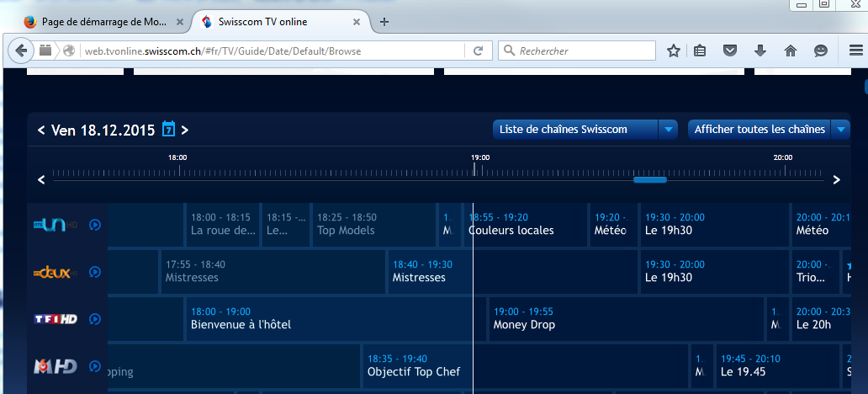Focus the Rechercher search field
Viewport: 868px width, 394px height.
click(x=577, y=51)
